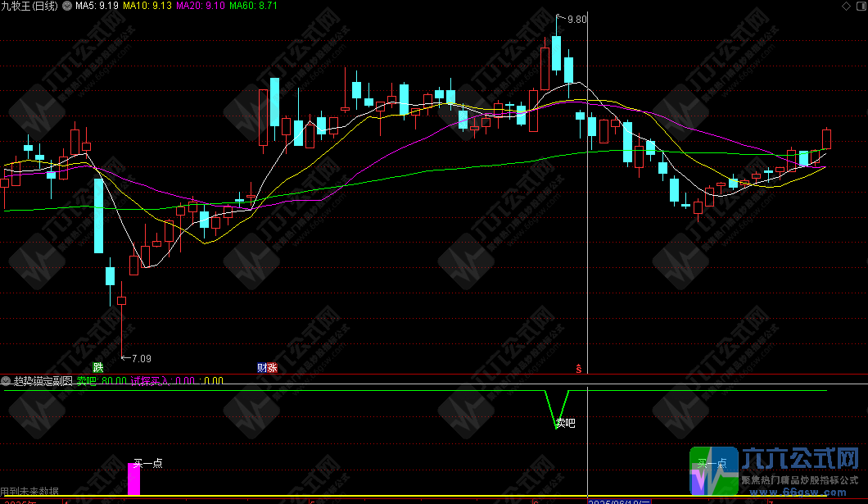868x504 pixels.
Task: Click the 卖吧 signal dip label
Action: [x=566, y=423]
